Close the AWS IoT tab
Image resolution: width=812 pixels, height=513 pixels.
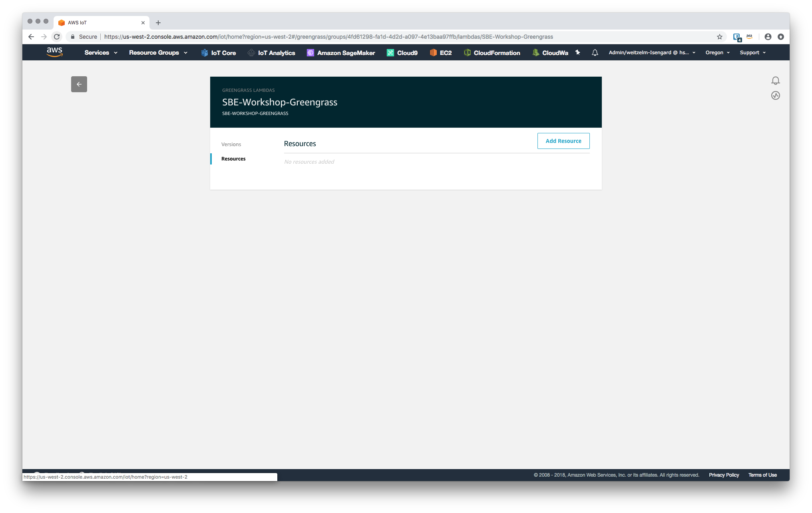click(x=143, y=23)
